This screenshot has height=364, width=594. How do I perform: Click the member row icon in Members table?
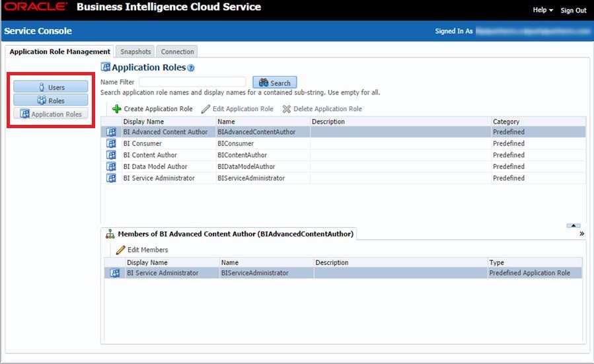tap(115, 273)
